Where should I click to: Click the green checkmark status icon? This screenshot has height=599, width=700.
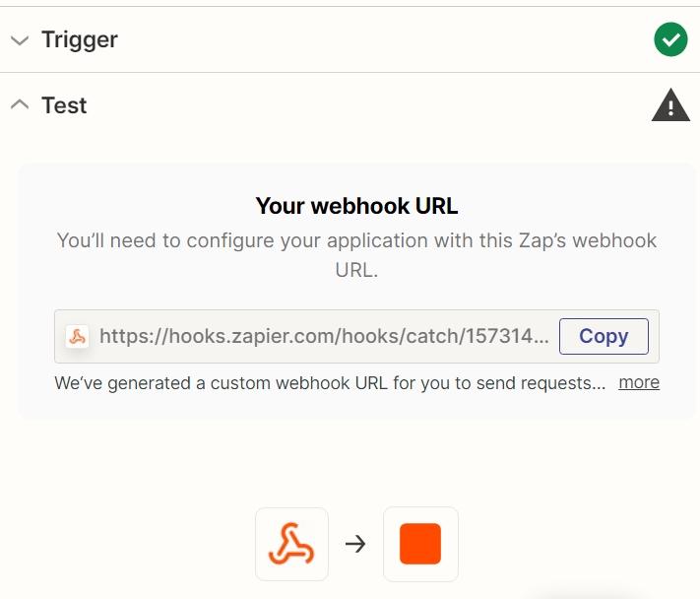pyautogui.click(x=670, y=39)
